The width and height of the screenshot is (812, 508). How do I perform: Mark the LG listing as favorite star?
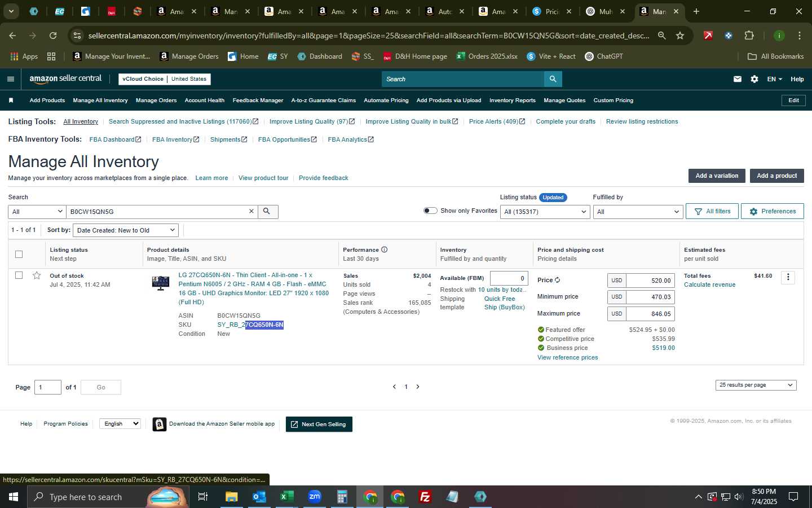pos(37,275)
